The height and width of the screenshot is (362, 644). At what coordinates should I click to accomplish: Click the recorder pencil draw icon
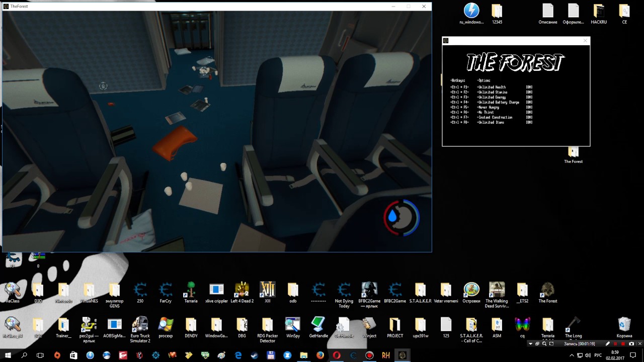click(x=608, y=344)
